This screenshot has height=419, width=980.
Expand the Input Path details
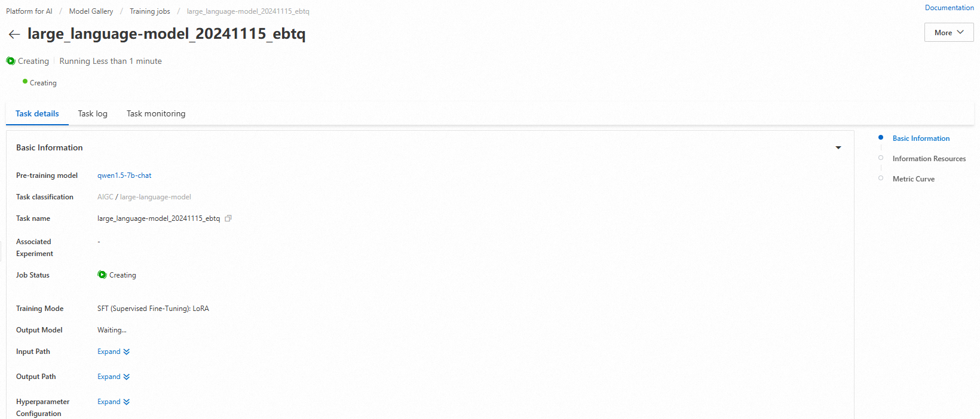[x=114, y=352]
